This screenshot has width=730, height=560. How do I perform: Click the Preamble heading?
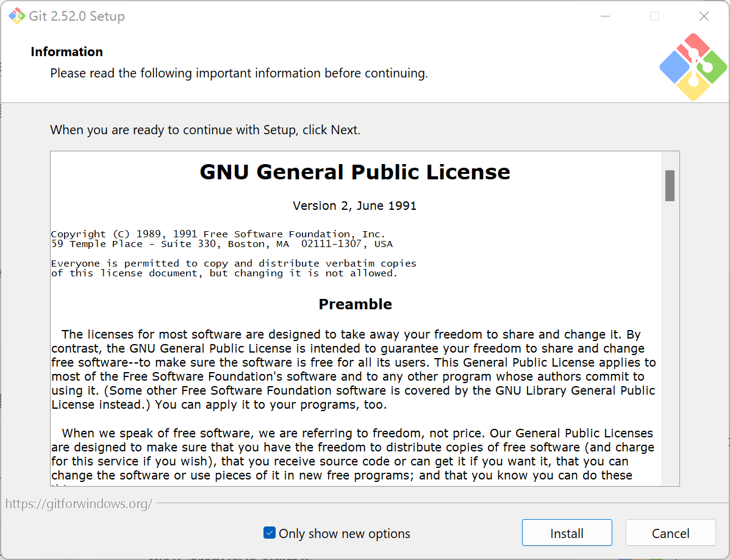(355, 304)
